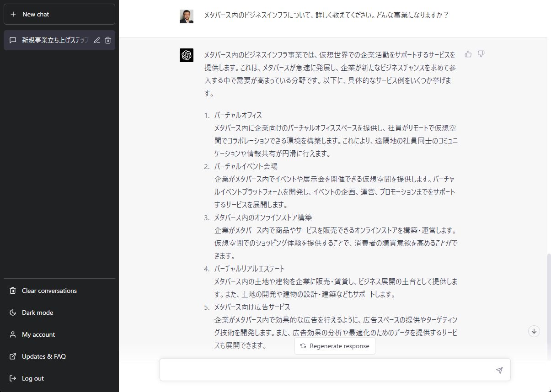Viewport: 551px width, 392px height.
Task: Click the send message paper plane icon
Action: [499, 370]
